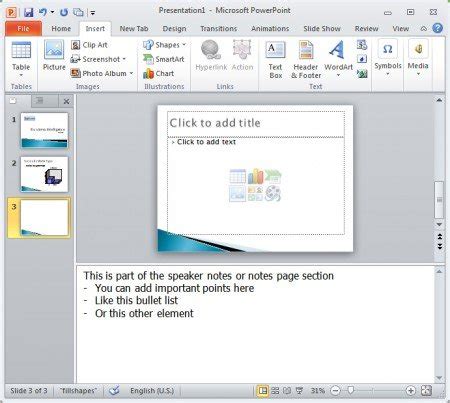Click the 31% zoom level
This screenshot has width=450, height=403.
(317, 390)
